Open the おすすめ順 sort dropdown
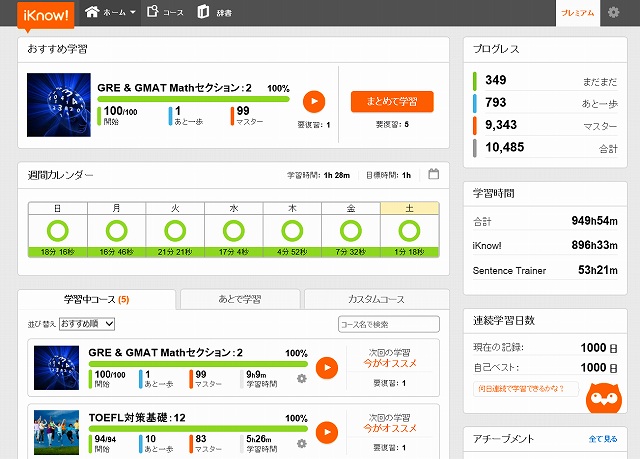640x459 pixels. tap(87, 324)
